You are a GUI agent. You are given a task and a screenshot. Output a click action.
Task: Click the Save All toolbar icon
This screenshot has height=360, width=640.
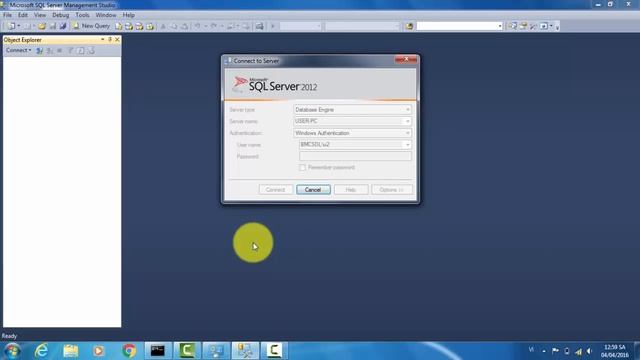pos(63,26)
